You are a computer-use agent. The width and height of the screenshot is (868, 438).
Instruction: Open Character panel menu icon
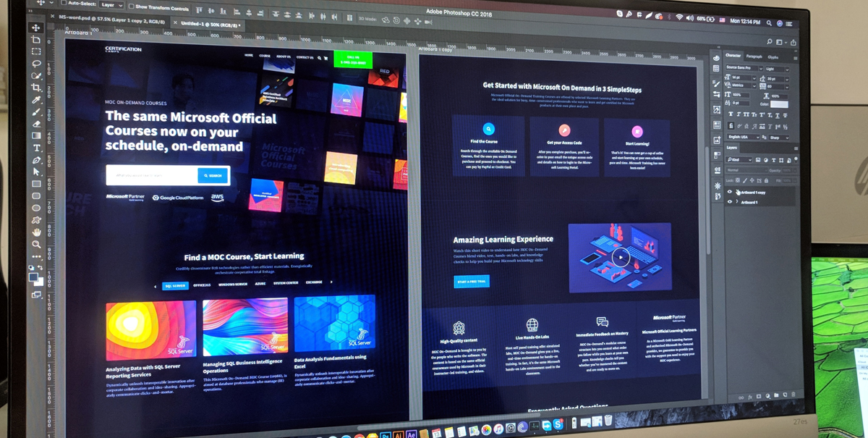(796, 58)
